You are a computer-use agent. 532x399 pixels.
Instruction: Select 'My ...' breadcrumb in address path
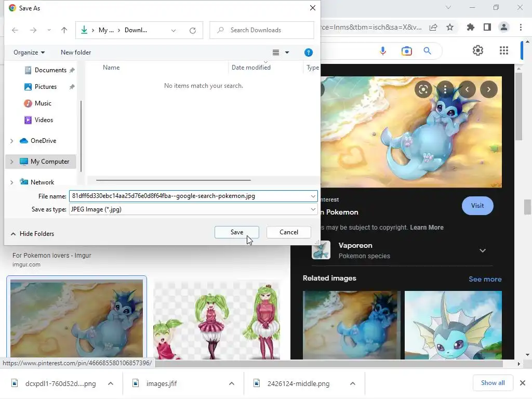pyautogui.click(x=106, y=30)
